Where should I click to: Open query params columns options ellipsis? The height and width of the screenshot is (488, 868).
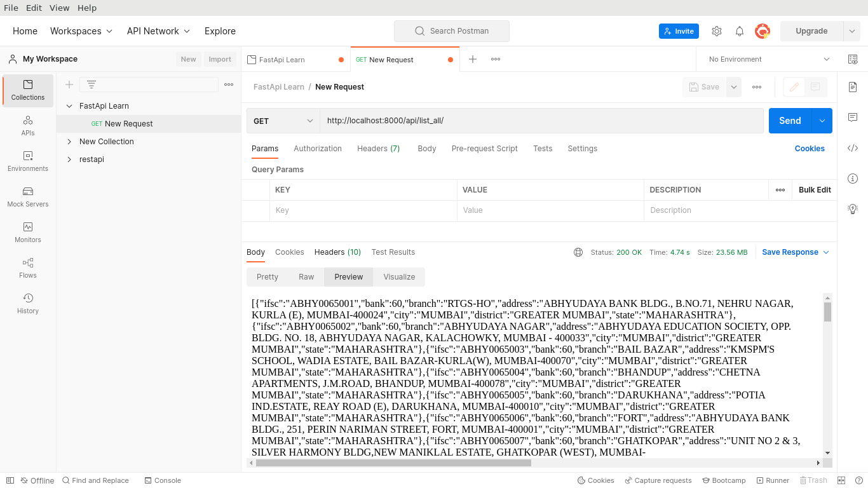click(x=780, y=190)
